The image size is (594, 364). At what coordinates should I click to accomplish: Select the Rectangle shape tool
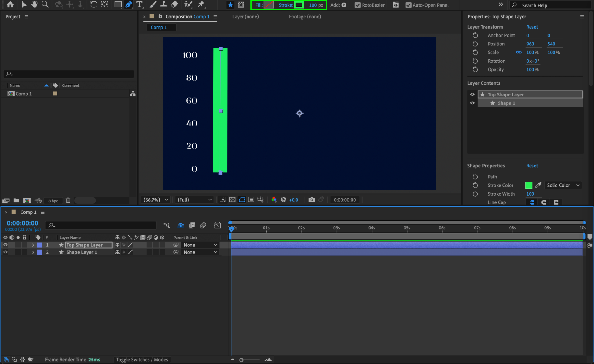[x=118, y=4]
